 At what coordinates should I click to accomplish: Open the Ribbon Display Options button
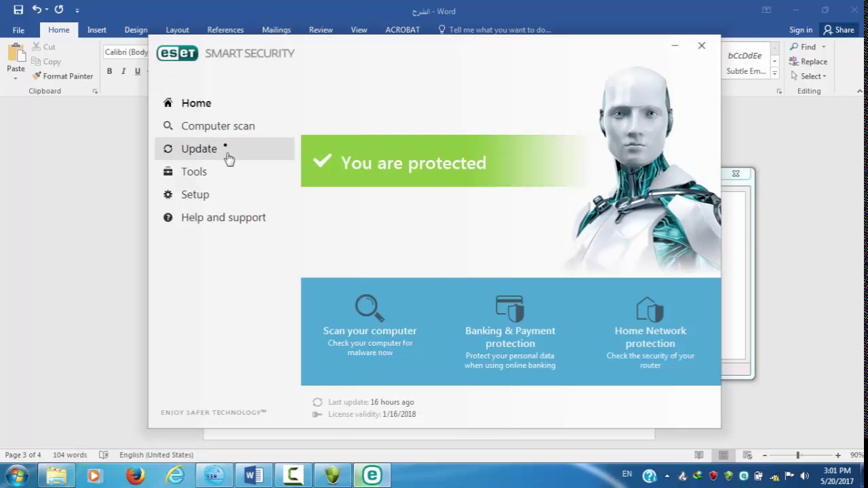tap(766, 10)
